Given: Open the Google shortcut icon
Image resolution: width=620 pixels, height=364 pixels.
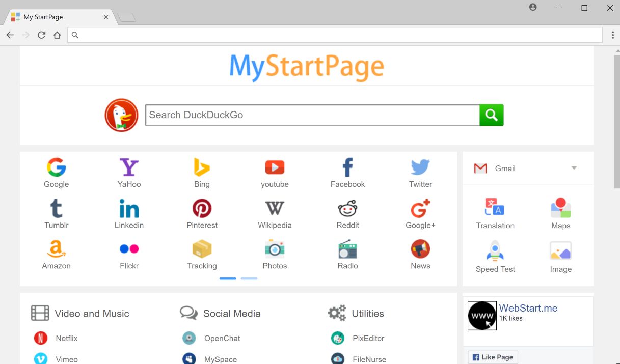Looking at the screenshot, I should pos(56,167).
